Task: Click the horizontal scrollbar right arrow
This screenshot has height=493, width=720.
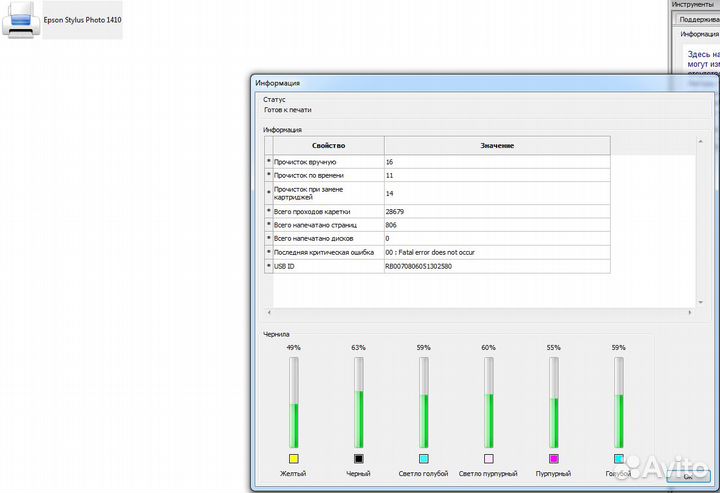Action: coord(689,313)
